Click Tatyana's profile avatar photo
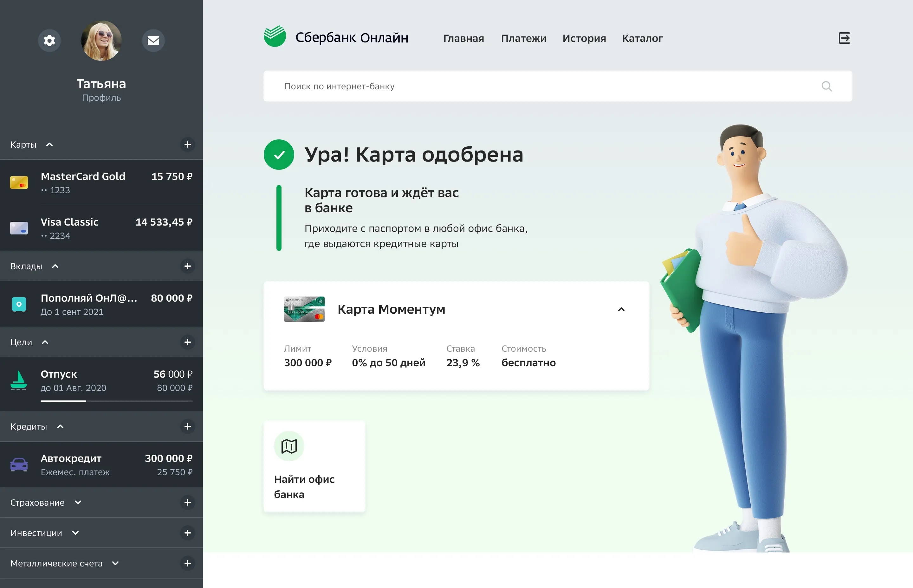This screenshot has height=588, width=913. [x=101, y=41]
